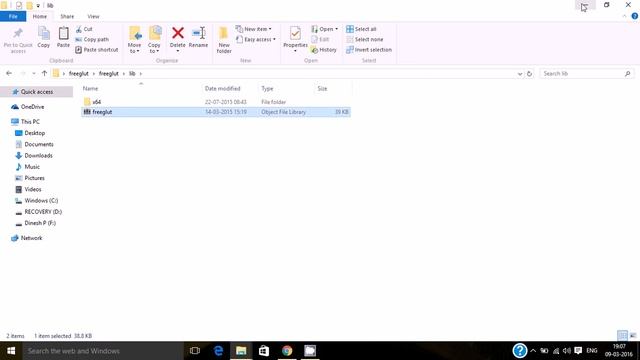
Task: Open address bar history dropdown
Action: [520, 74]
